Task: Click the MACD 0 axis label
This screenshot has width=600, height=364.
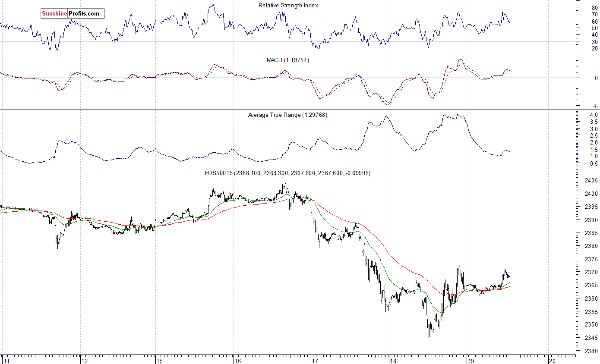Action: coord(597,78)
